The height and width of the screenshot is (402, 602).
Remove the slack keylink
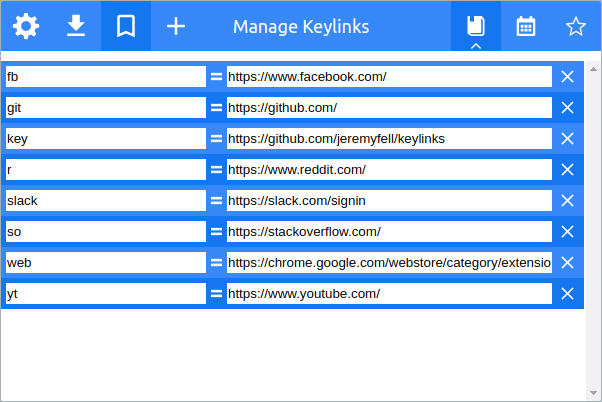(x=567, y=201)
